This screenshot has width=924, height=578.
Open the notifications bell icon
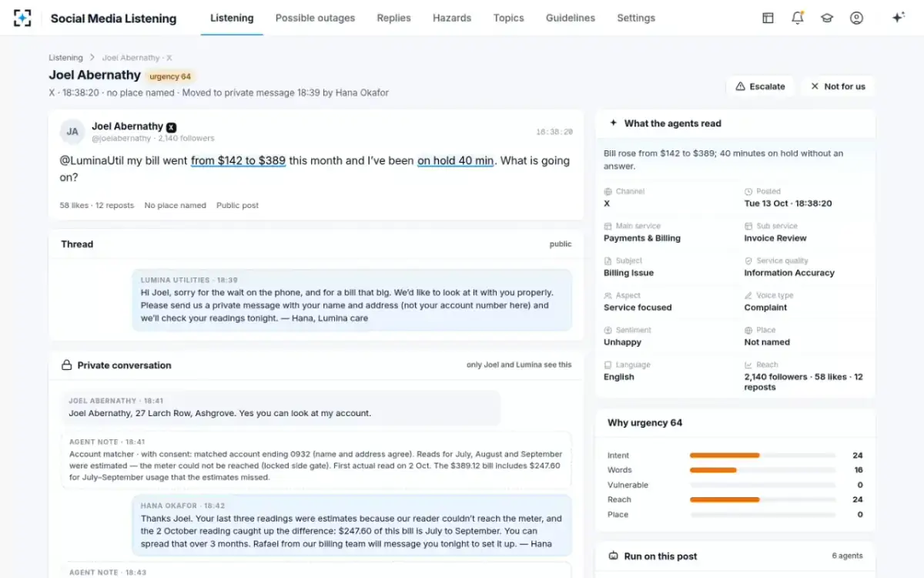coord(798,18)
